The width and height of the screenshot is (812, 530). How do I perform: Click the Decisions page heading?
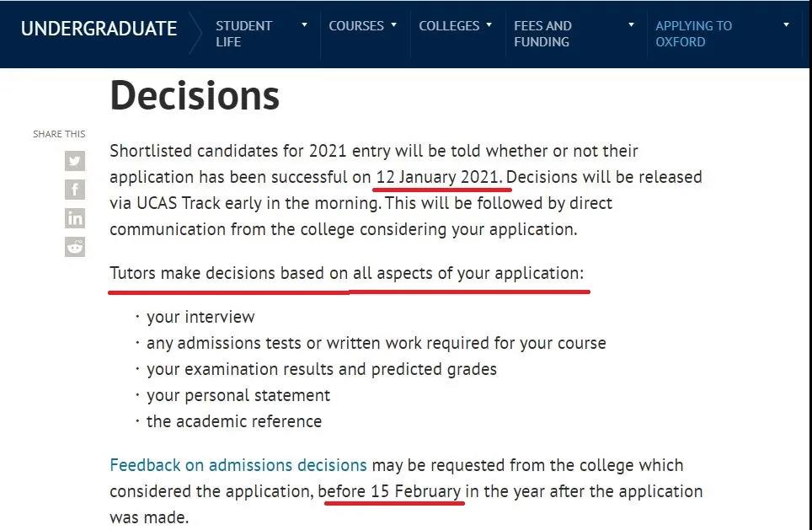[195, 96]
